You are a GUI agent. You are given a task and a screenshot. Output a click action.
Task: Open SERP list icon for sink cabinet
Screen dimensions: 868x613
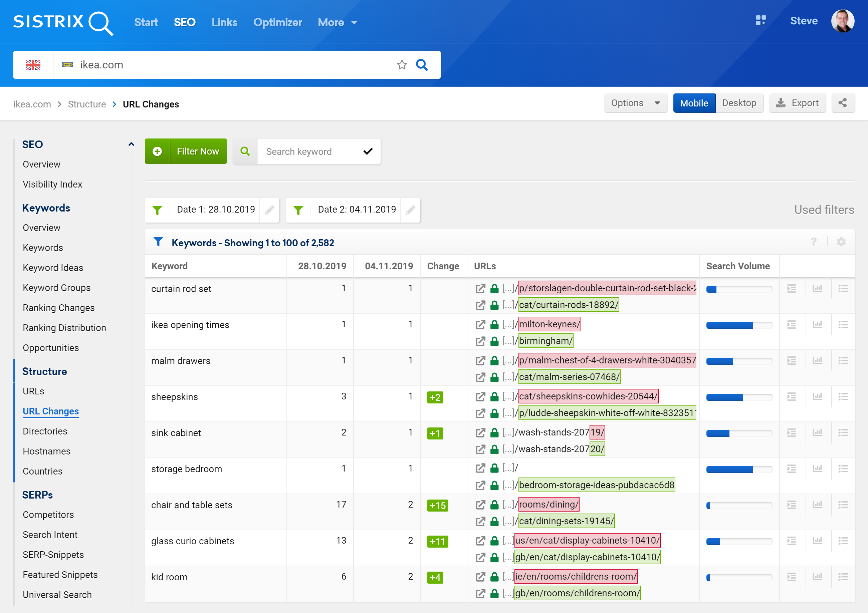click(792, 433)
